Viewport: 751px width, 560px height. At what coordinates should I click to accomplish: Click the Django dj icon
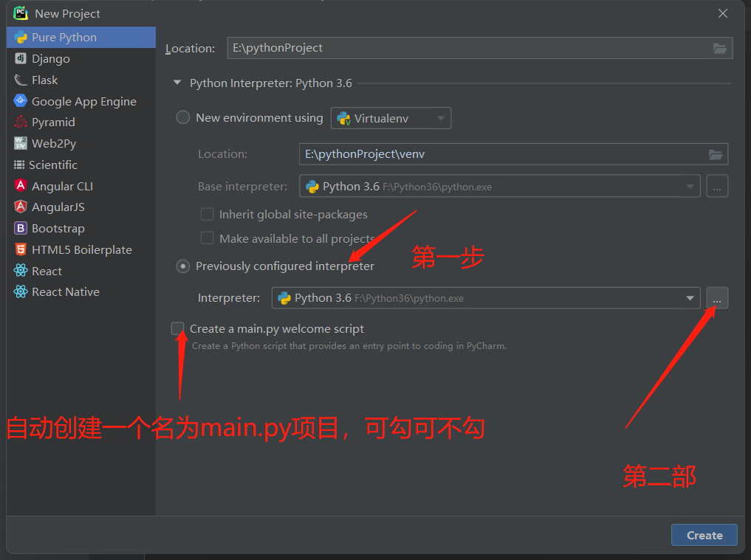21,58
